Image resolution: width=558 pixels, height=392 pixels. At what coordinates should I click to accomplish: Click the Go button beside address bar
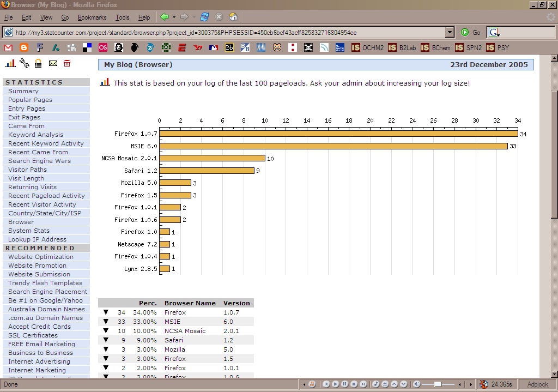pos(470,32)
